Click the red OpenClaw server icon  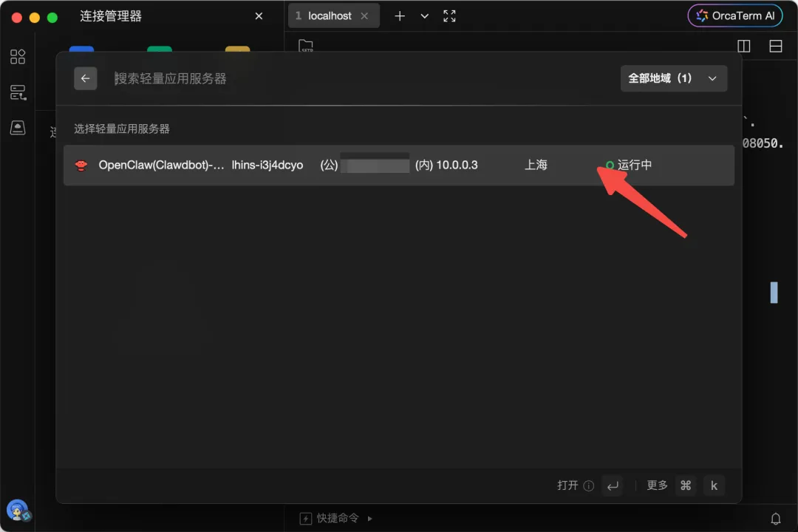[x=81, y=166]
